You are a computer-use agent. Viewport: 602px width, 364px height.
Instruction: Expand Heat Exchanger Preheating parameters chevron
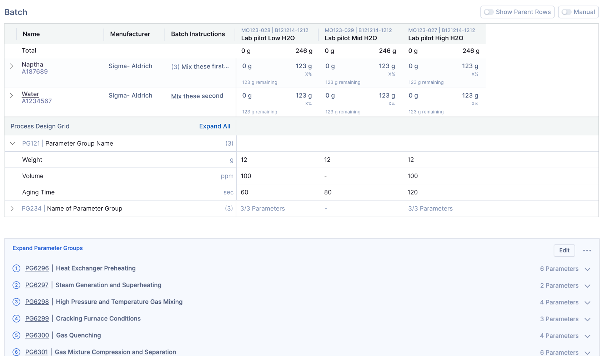tap(587, 269)
